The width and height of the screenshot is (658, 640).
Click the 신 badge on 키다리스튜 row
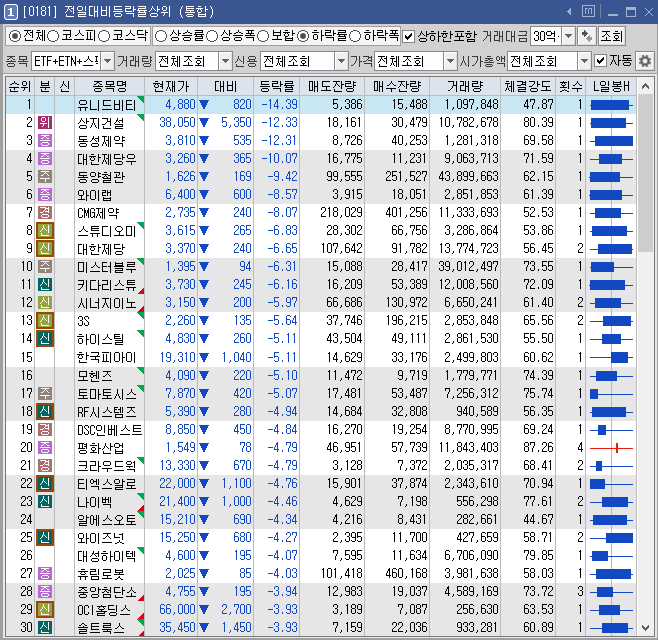pyautogui.click(x=45, y=285)
